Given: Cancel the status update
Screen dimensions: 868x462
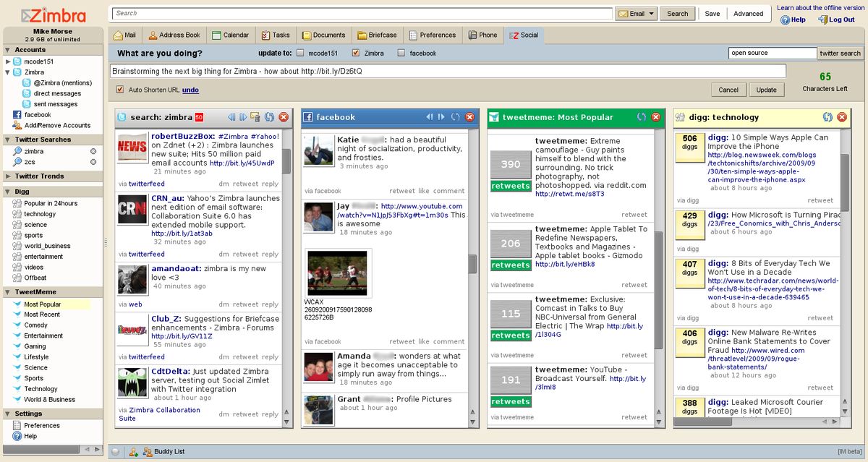Looking at the screenshot, I should coord(728,90).
